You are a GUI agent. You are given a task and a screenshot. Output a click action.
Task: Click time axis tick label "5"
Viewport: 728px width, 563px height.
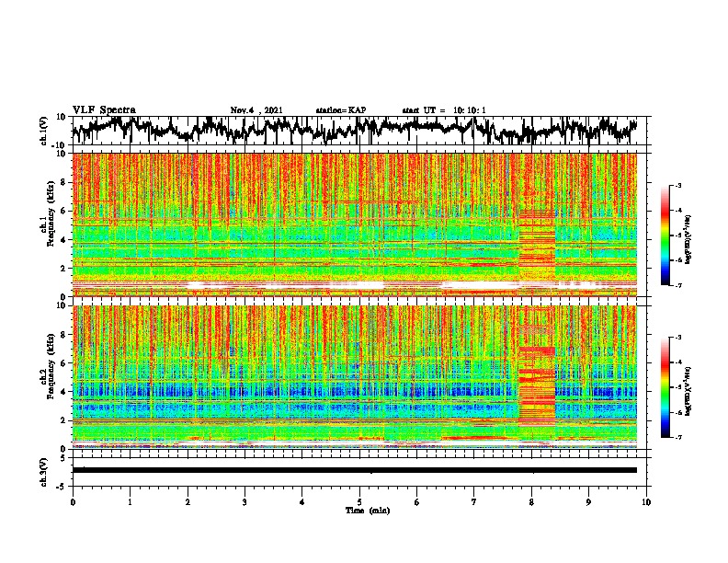(x=359, y=502)
